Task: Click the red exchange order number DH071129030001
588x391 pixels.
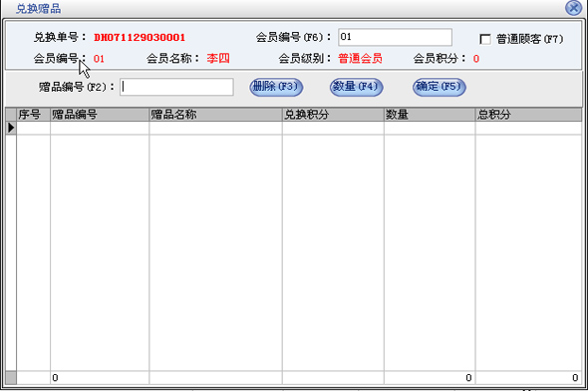Action: click(140, 38)
